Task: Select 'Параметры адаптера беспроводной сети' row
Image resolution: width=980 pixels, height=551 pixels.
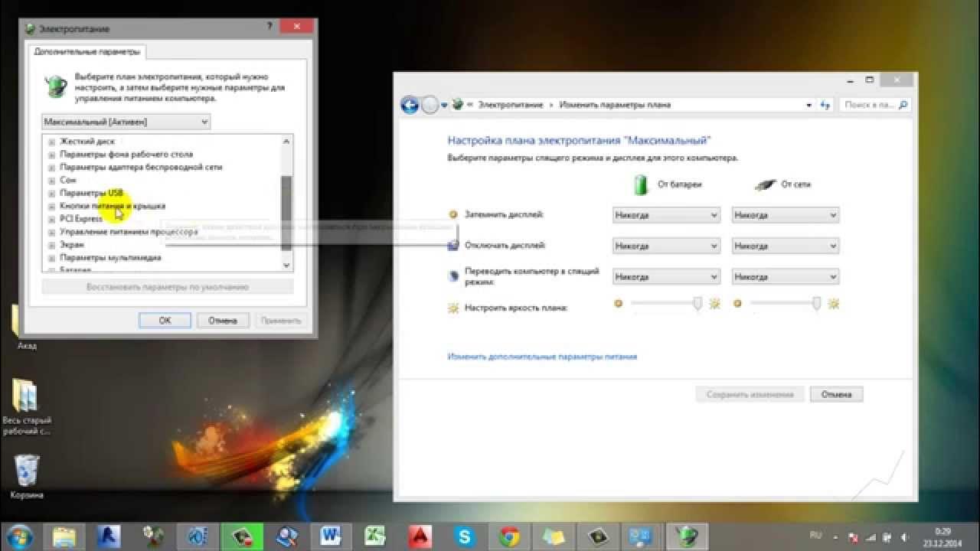Action: [x=141, y=168]
